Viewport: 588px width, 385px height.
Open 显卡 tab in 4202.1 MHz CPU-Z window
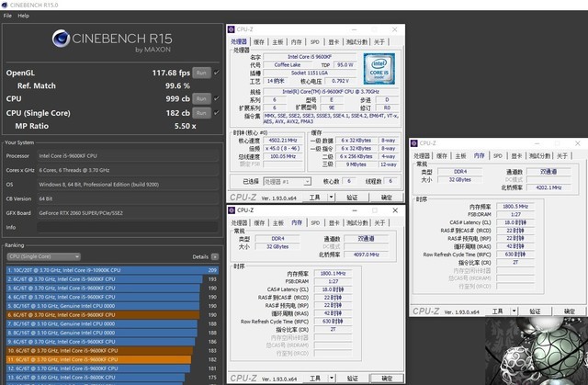pyautogui.click(x=516, y=156)
